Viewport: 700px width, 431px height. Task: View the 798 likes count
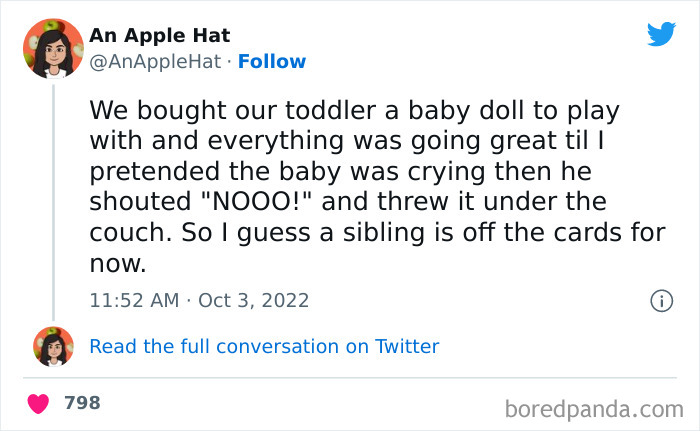tap(82, 403)
